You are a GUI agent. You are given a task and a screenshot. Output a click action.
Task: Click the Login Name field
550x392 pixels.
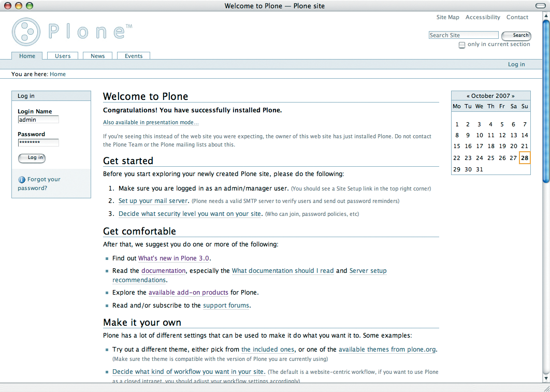38,120
